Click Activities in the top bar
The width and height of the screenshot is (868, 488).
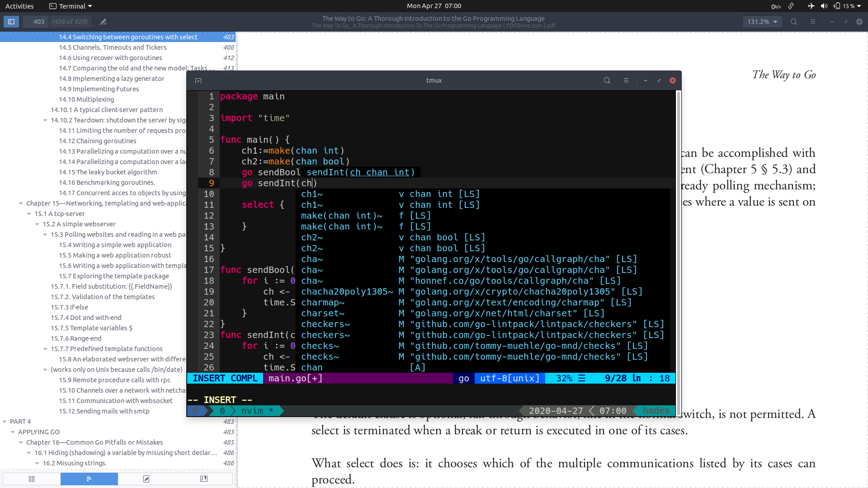click(x=19, y=6)
